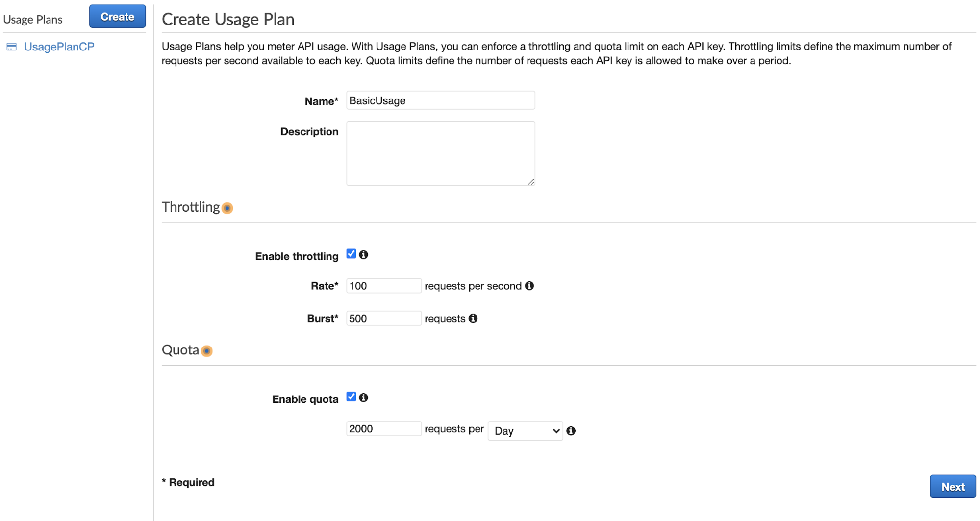
Task: Click info icon next to Enable throttling
Action: coord(363,255)
